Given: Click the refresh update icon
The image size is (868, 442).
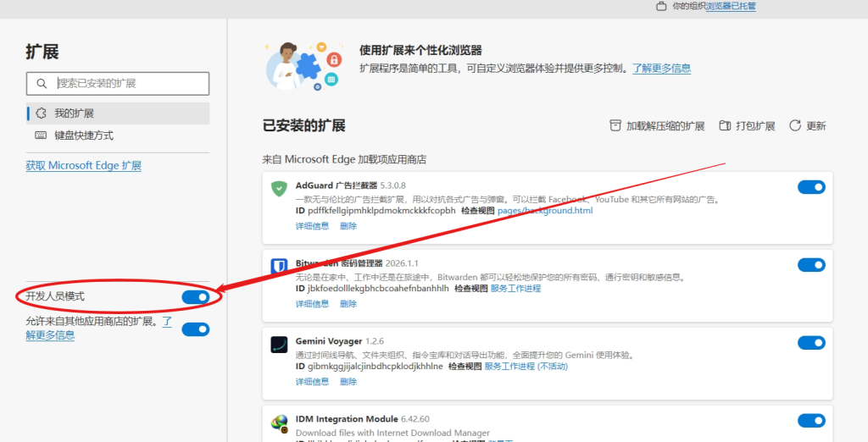Looking at the screenshot, I should tap(795, 125).
